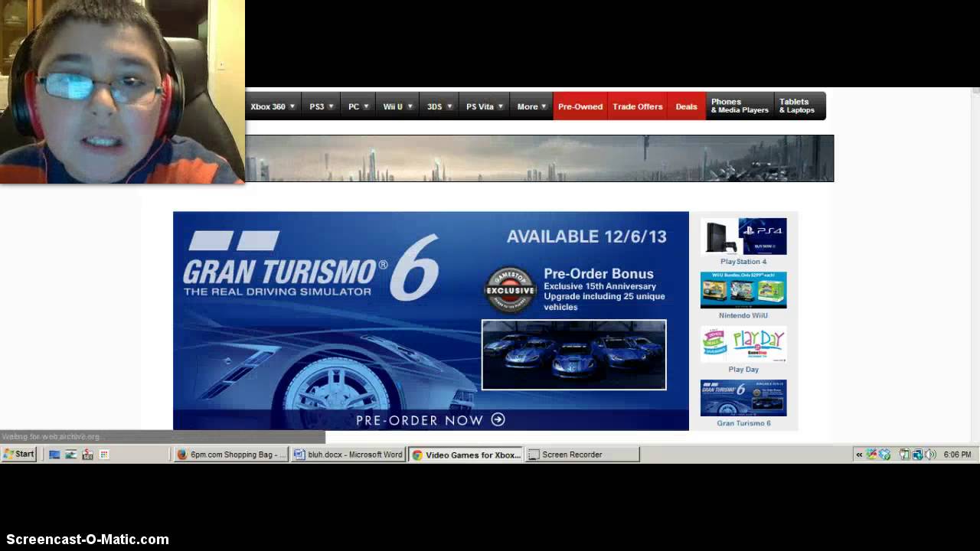Switch to Screen Recorder taskbar window
Viewport: 980px width, 551px height.
583,455
